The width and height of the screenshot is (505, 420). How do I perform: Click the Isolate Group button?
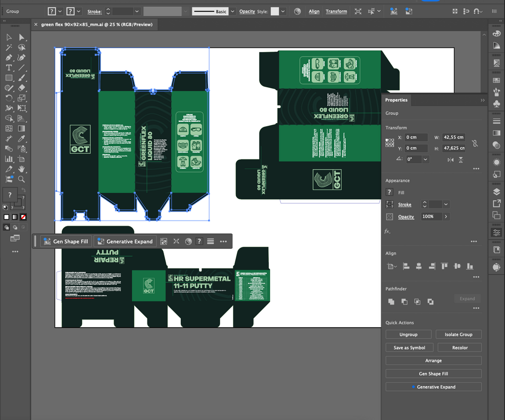(x=459, y=334)
